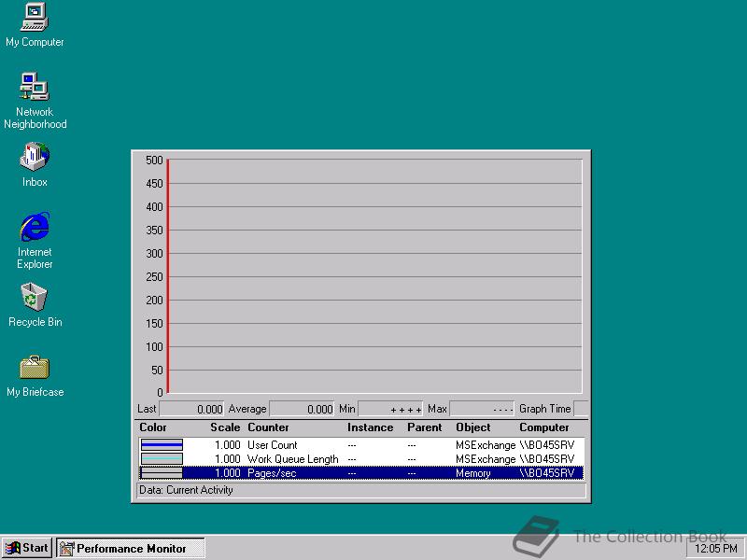
Task: Click the 12:05 PM clock
Action: tap(715, 548)
